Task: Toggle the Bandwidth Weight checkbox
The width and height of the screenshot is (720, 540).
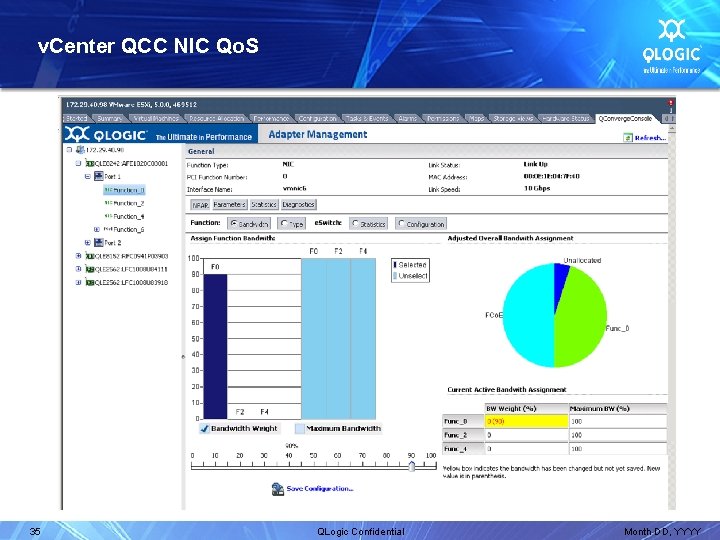Action: (204, 428)
